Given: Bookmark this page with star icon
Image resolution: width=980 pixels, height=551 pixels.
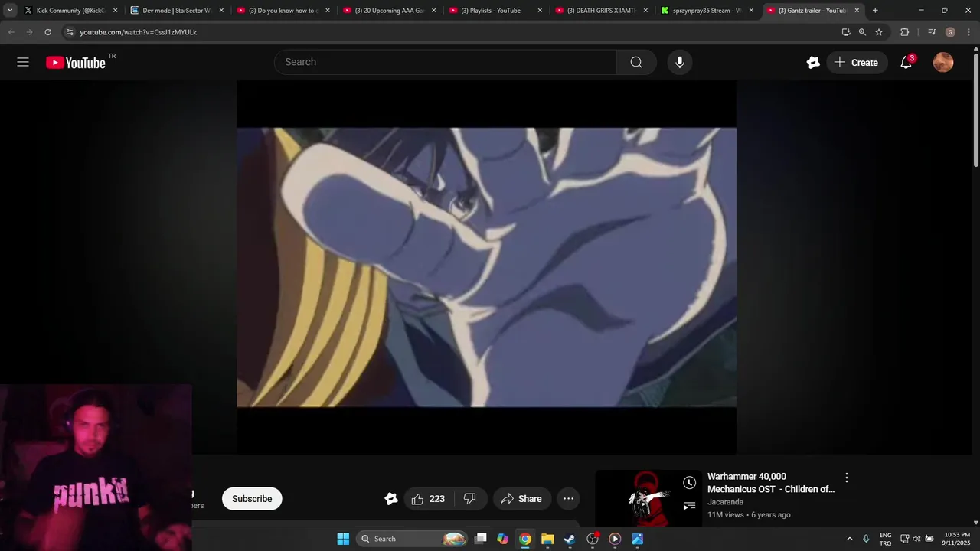Looking at the screenshot, I should [879, 32].
